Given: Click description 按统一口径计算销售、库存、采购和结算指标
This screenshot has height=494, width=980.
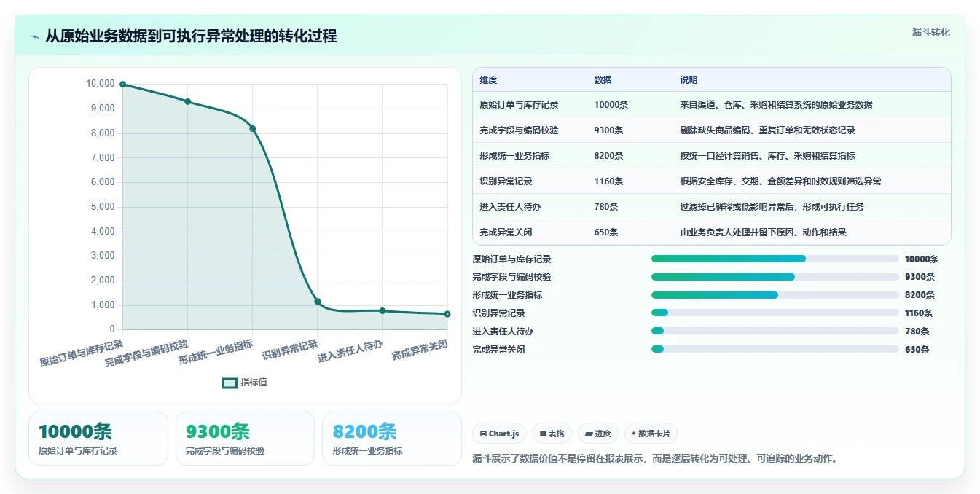Looking at the screenshot, I should tap(767, 156).
